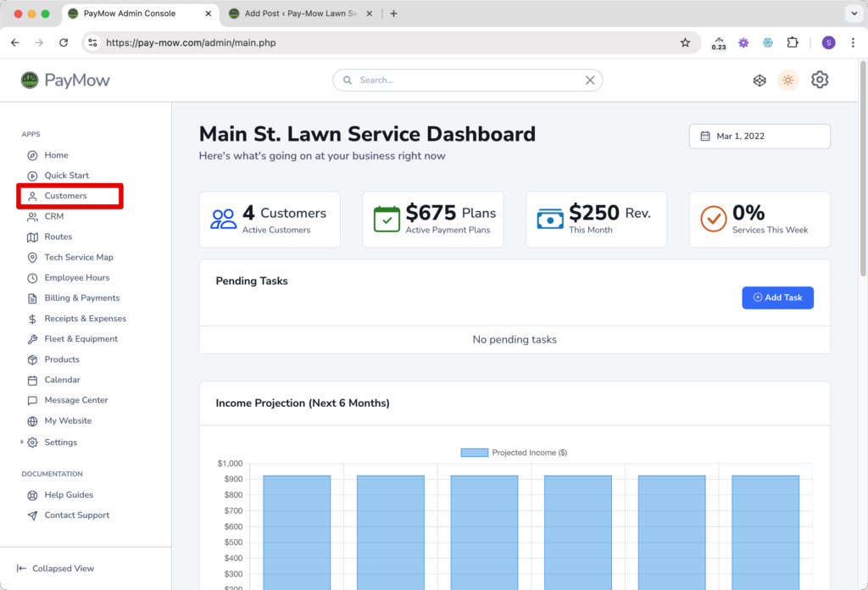Click the PayMow logo icon

[x=30, y=81]
